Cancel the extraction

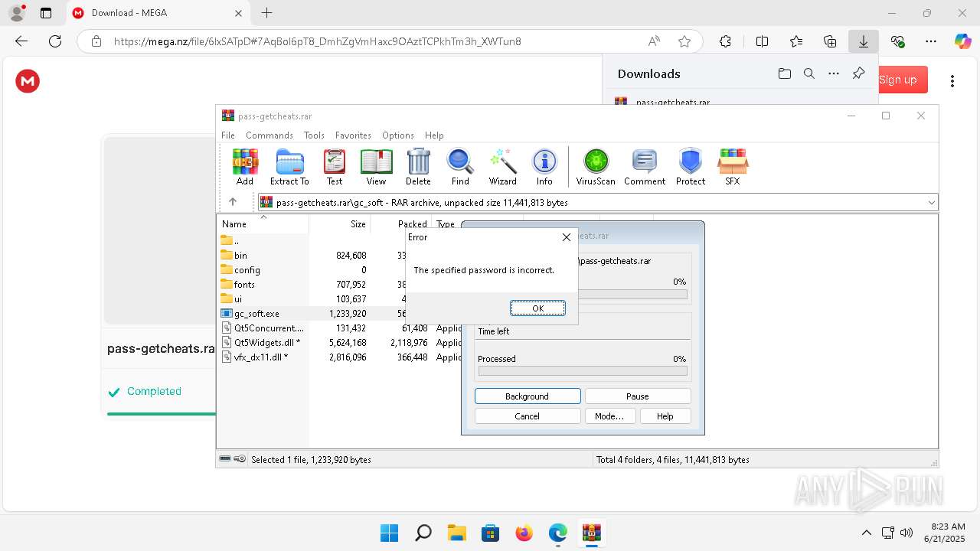point(528,416)
